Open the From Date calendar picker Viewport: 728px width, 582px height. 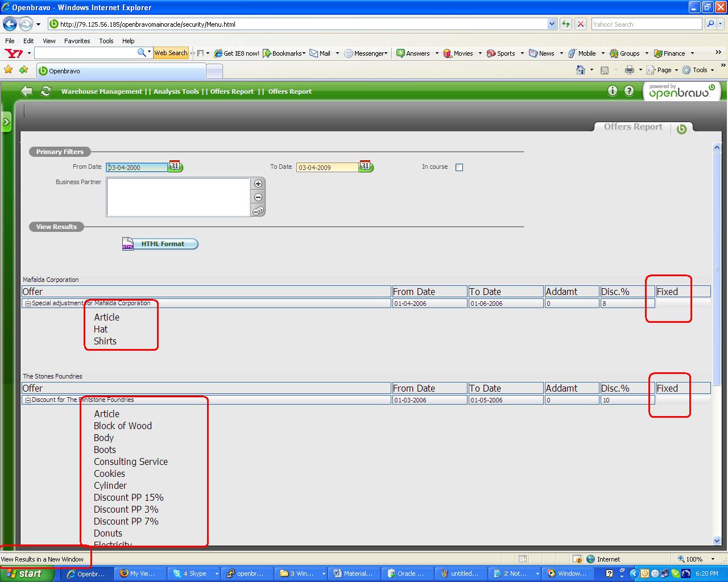175,167
